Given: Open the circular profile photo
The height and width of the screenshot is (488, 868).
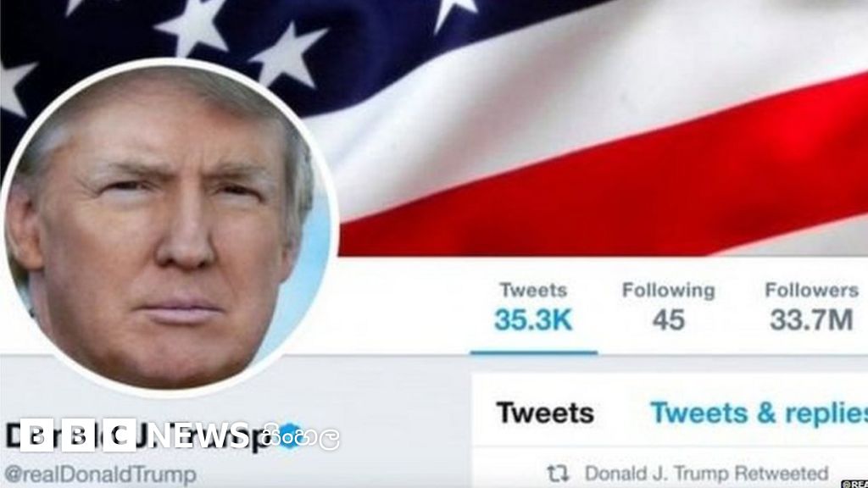Looking at the screenshot, I should (x=170, y=227).
